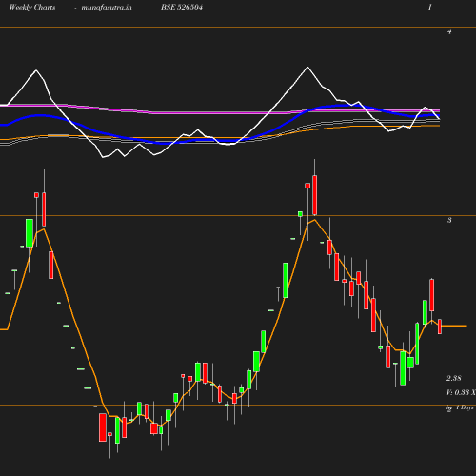Click the volume text 'V: 0.33 X'
The height and width of the screenshot is (476, 476).
coord(461,392)
